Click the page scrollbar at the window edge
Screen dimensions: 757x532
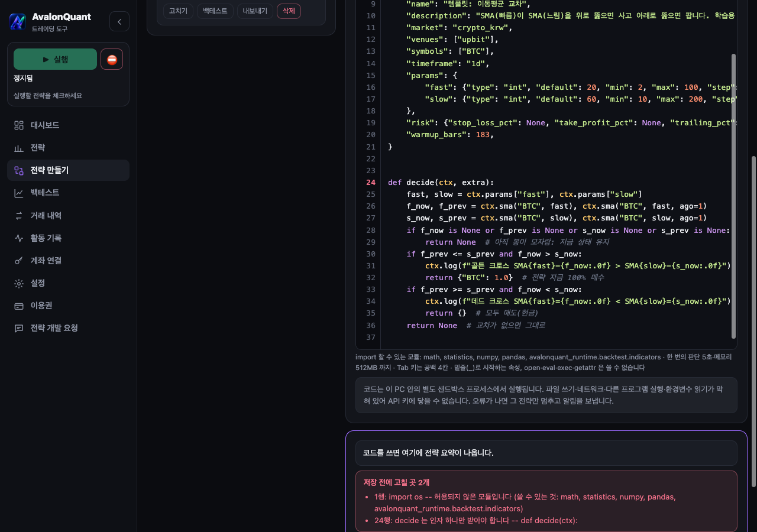(x=753, y=322)
